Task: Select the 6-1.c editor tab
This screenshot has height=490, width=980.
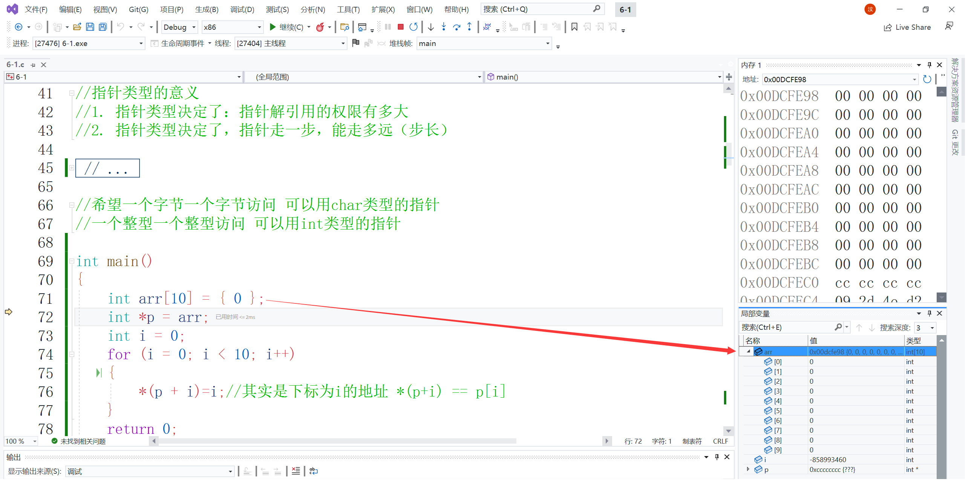Action: click(x=15, y=65)
